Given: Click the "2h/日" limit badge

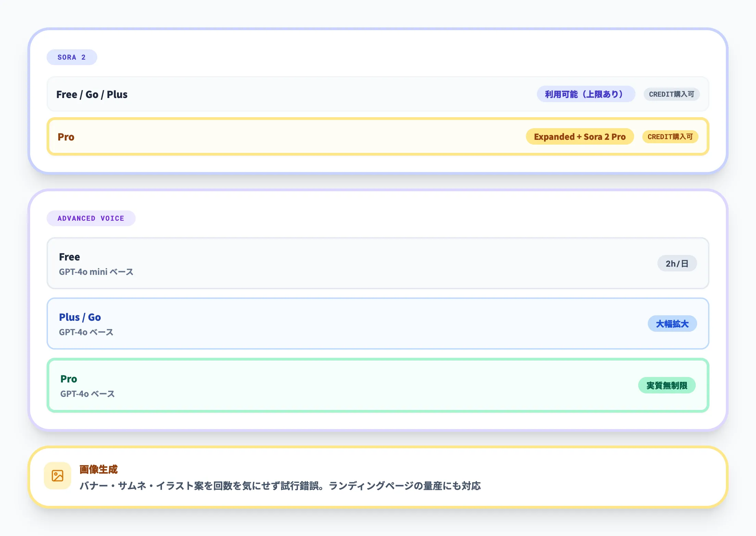Looking at the screenshot, I should coord(677,263).
